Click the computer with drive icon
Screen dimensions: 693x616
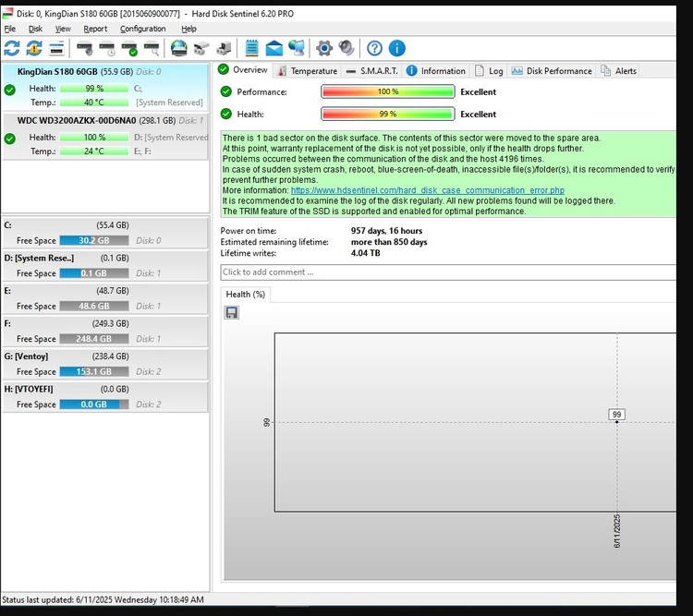point(224,48)
